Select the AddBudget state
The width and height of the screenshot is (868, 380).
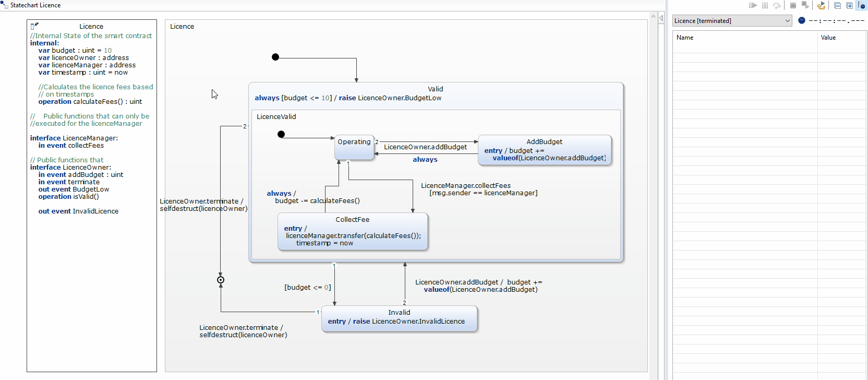[544, 150]
